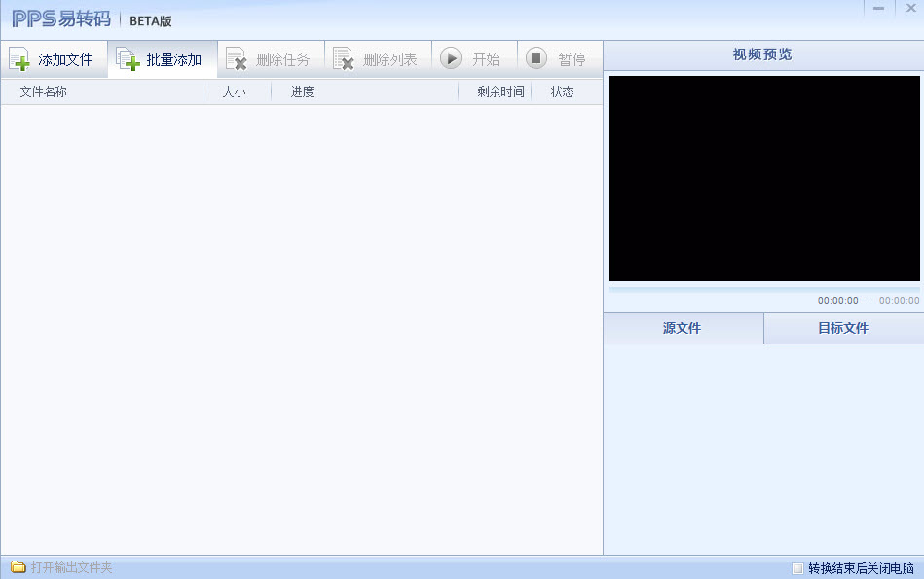Click the 暂停 pause icon
Image resolution: width=924 pixels, height=579 pixels.
(x=536, y=57)
